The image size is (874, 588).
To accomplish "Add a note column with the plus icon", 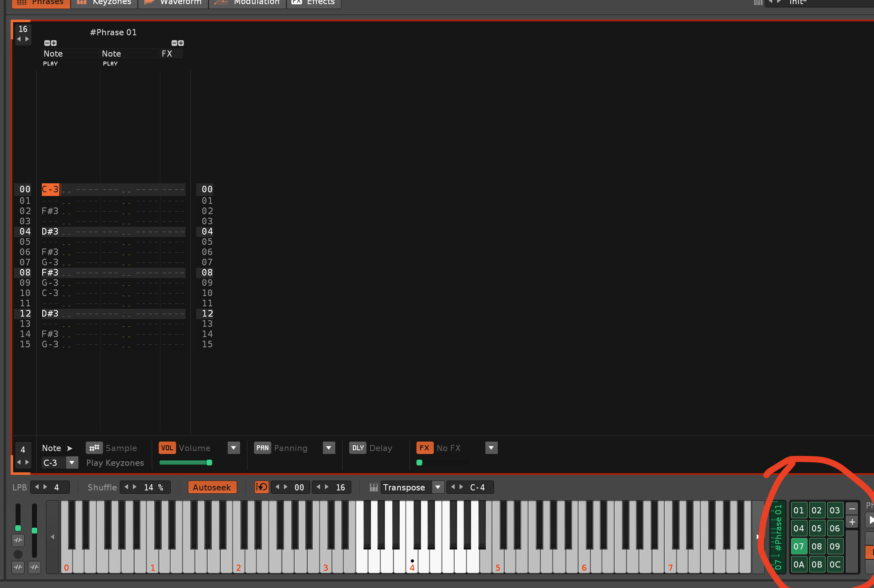I will pyautogui.click(x=54, y=43).
